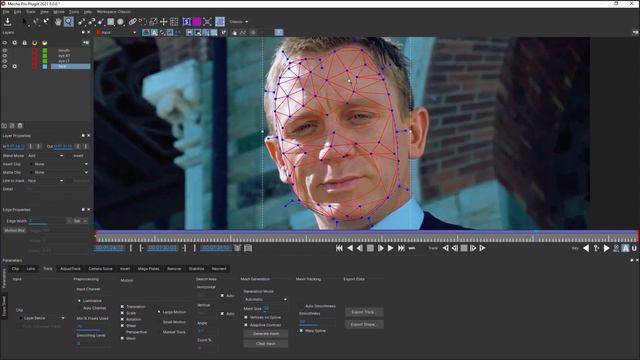Click the Expand surface corners icon
The width and height of the screenshot is (640, 360).
(207, 22)
